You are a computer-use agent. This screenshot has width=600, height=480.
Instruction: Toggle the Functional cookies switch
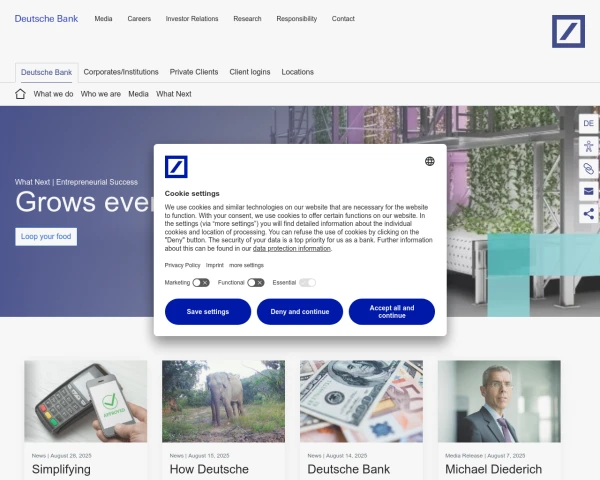[x=256, y=282]
